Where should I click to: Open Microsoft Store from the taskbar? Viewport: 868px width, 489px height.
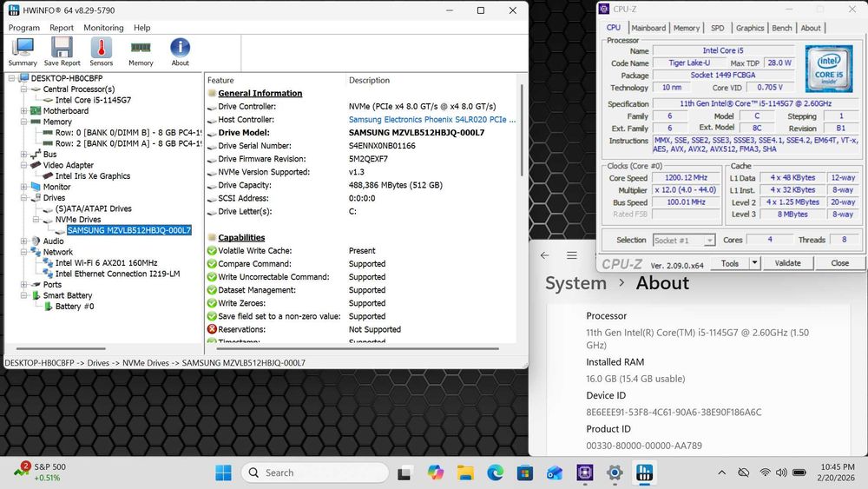[x=525, y=473]
